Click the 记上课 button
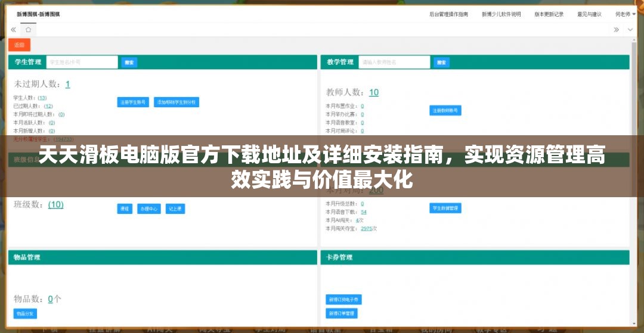 click(x=175, y=208)
